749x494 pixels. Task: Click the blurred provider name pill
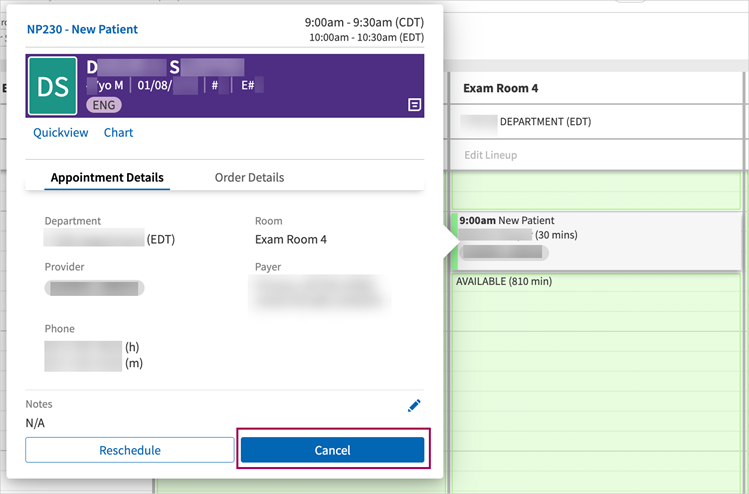(x=94, y=288)
